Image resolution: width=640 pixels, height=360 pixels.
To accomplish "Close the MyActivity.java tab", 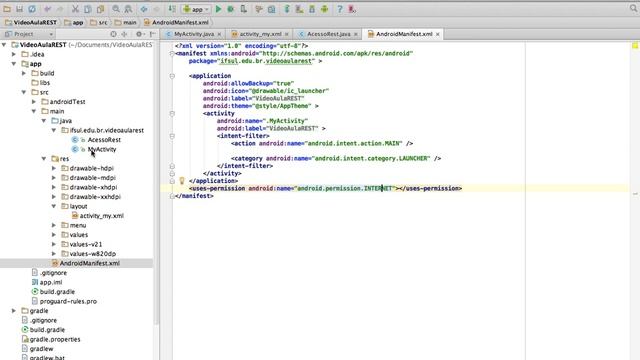I will pyautogui.click(x=219, y=34).
